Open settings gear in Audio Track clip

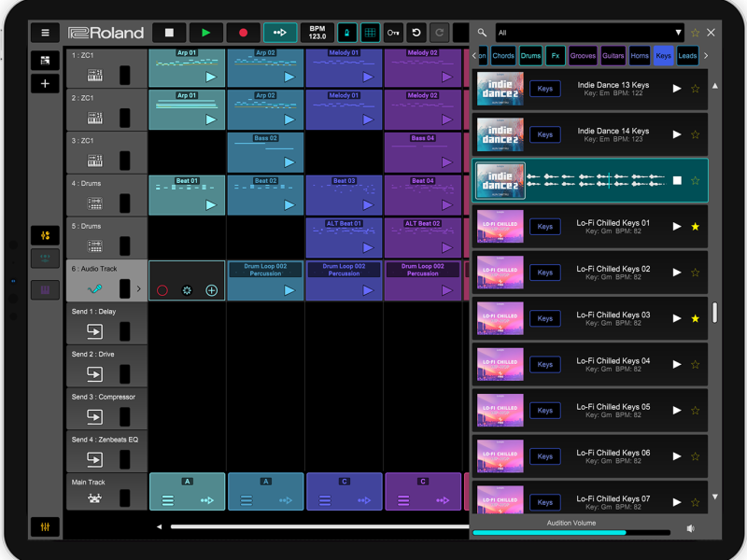[187, 290]
